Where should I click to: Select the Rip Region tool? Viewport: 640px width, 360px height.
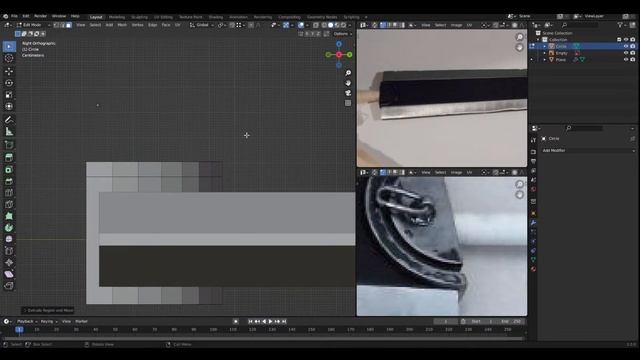9,286
